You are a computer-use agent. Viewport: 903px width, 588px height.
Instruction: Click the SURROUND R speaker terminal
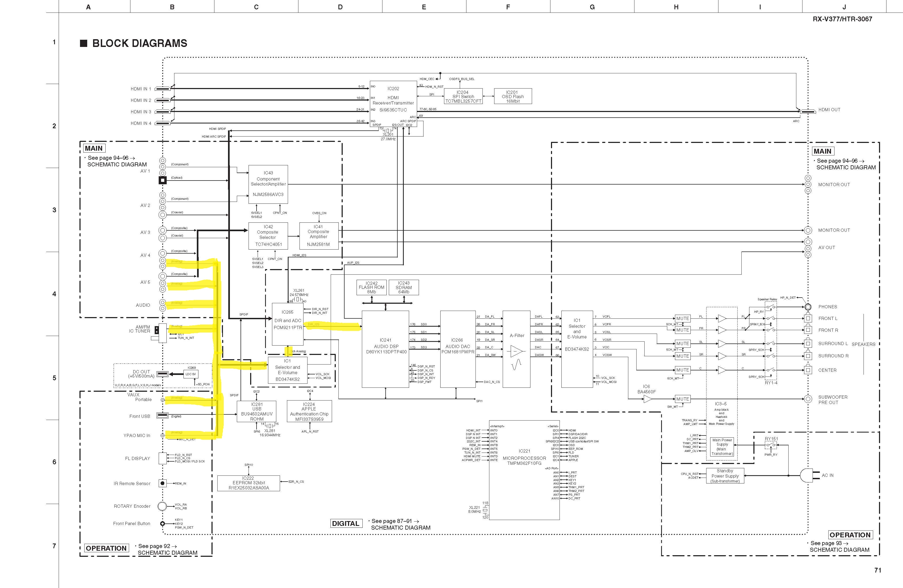808,356
